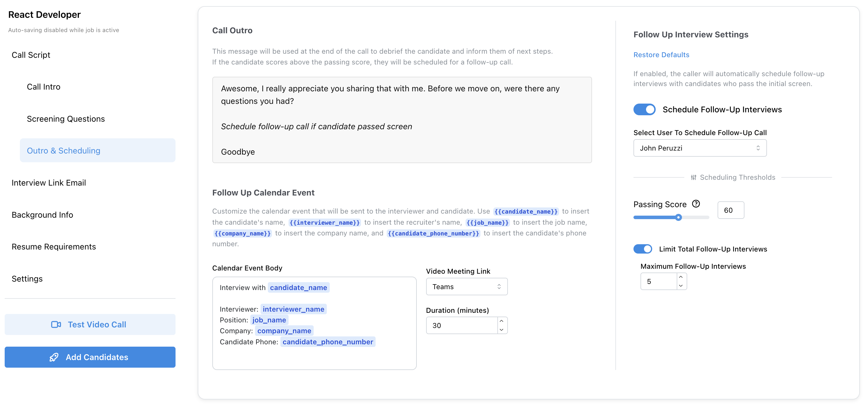Go to Resume Requirements
Viewport: 868px width, 405px height.
tap(53, 247)
